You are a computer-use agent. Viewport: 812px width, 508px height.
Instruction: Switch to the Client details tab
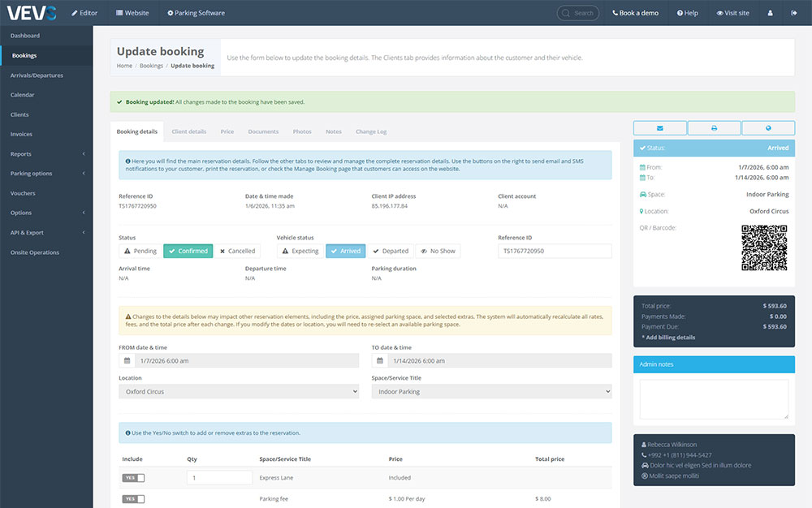coord(189,131)
